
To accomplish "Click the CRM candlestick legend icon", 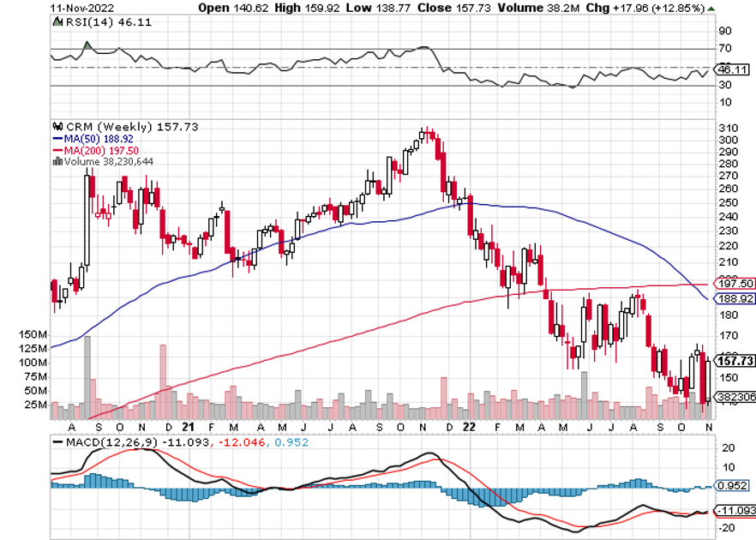I will 58,126.
